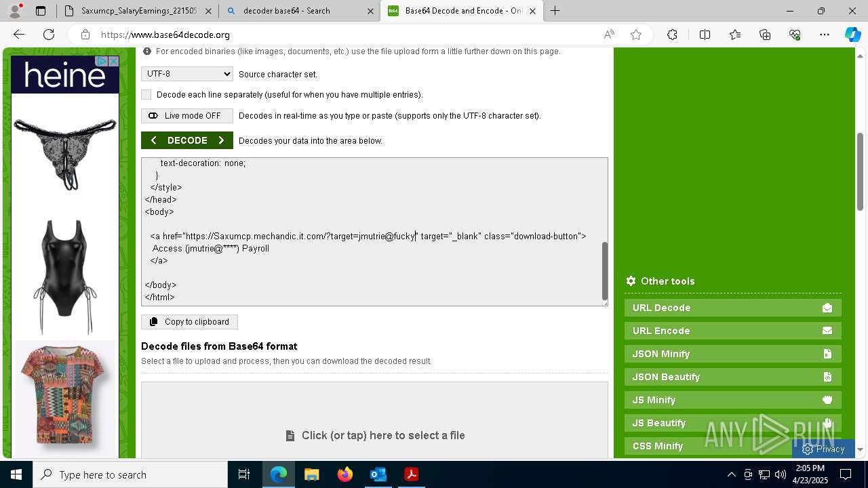868x488 pixels.
Task: Click the green DECODE button
Action: coord(187,140)
